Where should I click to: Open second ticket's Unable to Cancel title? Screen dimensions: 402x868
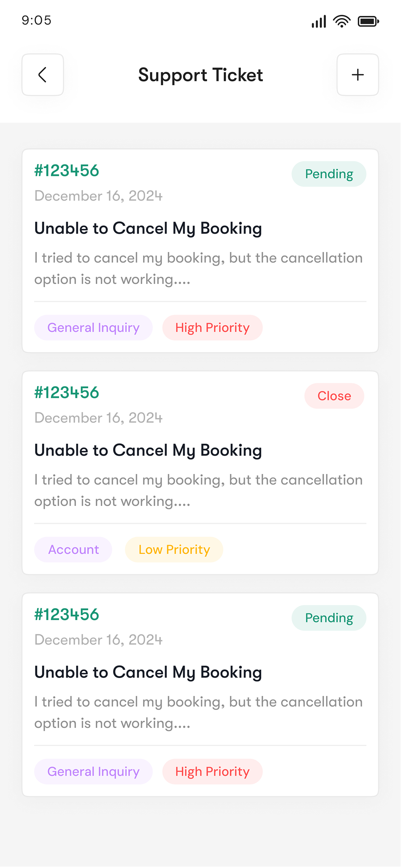(x=148, y=450)
